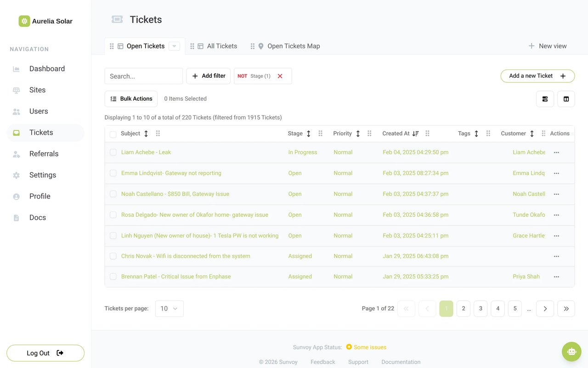Remove the NOT Stage filter

point(280,76)
